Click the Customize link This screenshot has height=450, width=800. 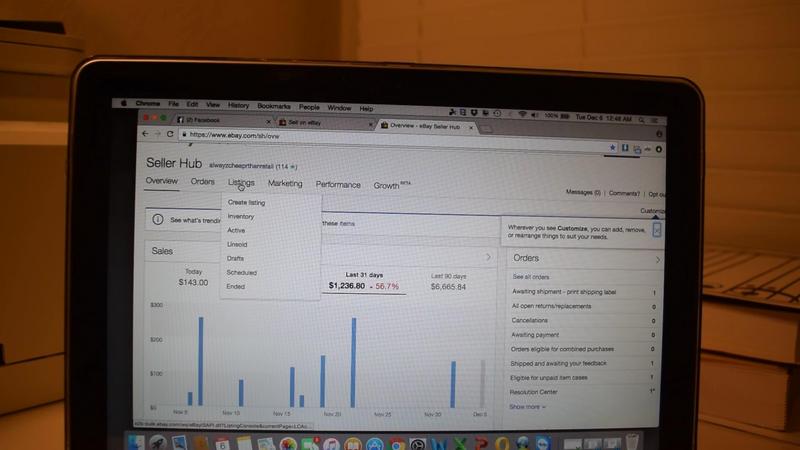[652, 211]
